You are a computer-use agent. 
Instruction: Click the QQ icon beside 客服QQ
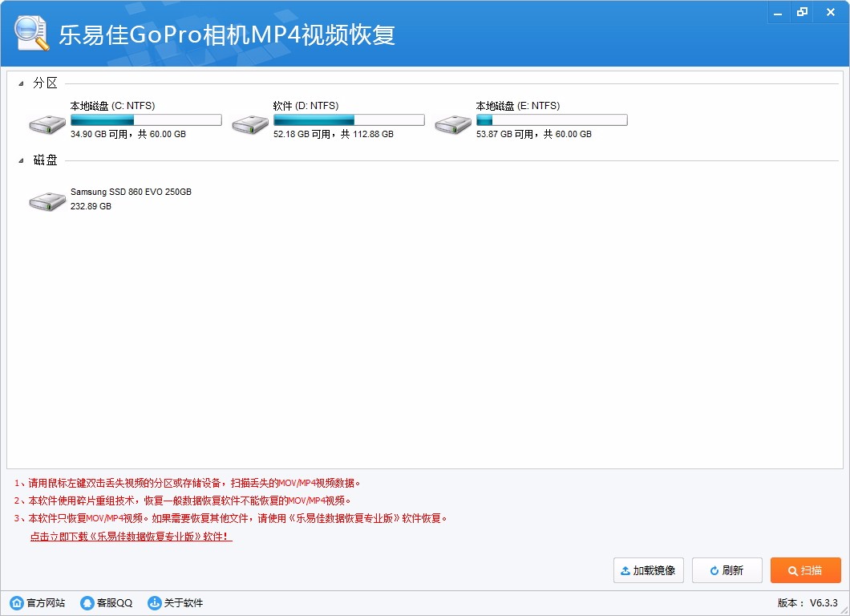[87, 602]
